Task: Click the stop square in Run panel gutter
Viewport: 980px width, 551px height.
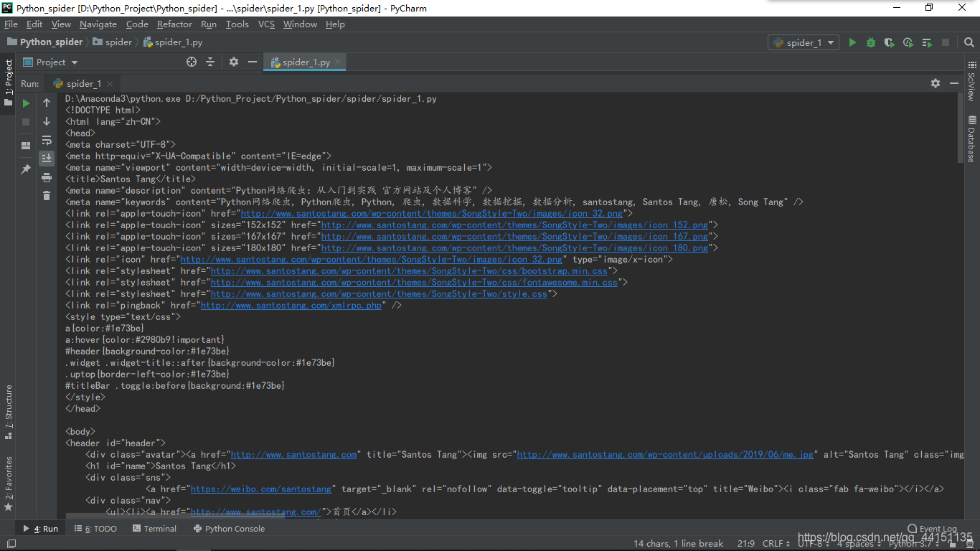Action: coord(26,122)
